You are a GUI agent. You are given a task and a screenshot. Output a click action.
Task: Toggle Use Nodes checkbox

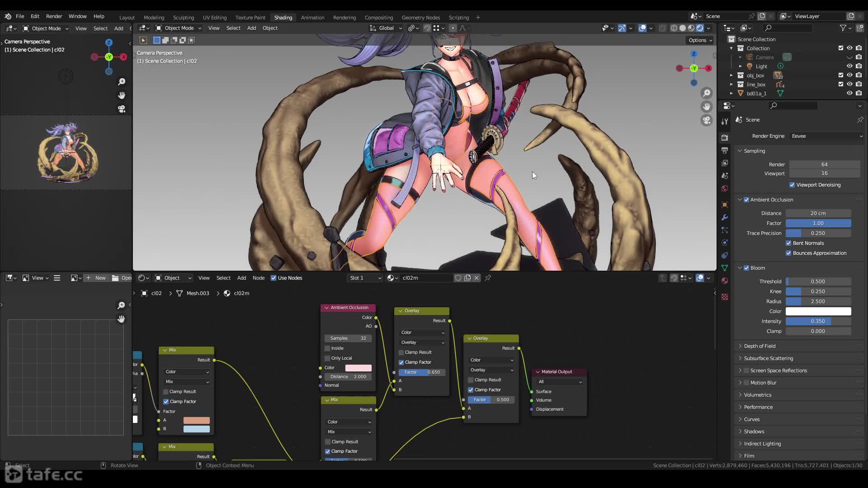(x=274, y=278)
